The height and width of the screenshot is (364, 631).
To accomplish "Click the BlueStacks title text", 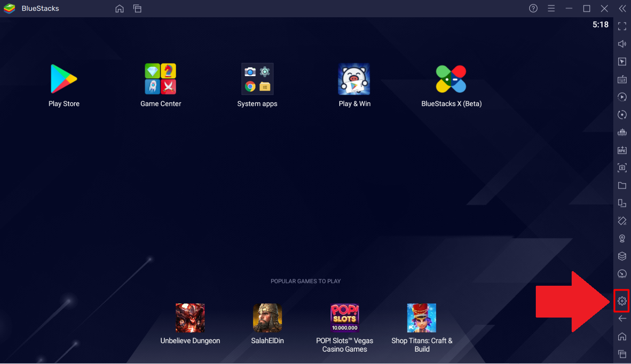I will coord(40,8).
